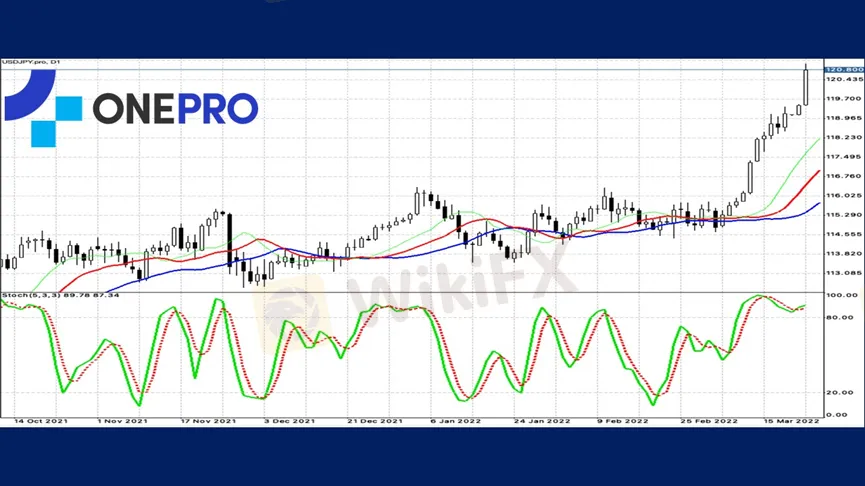The width and height of the screenshot is (865, 486).
Task: Click the 118.965 price axis value
Action: tap(844, 118)
